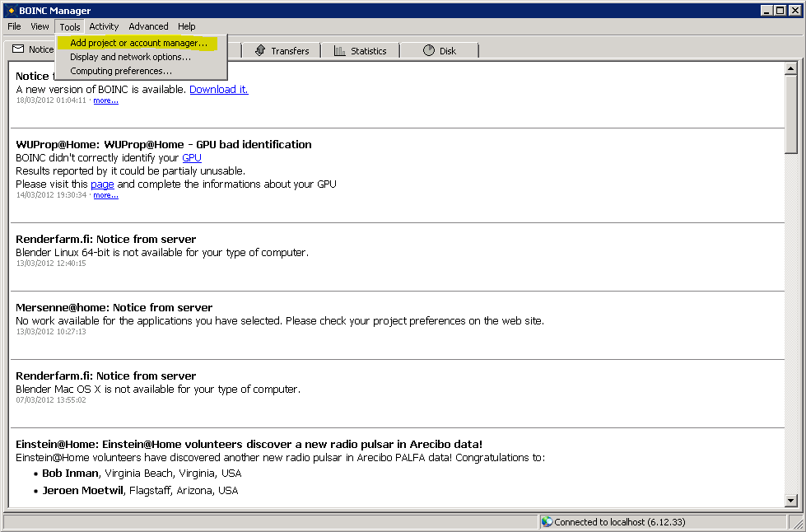Click the 'Blender Linux 64-bit is not available' line

pos(162,252)
